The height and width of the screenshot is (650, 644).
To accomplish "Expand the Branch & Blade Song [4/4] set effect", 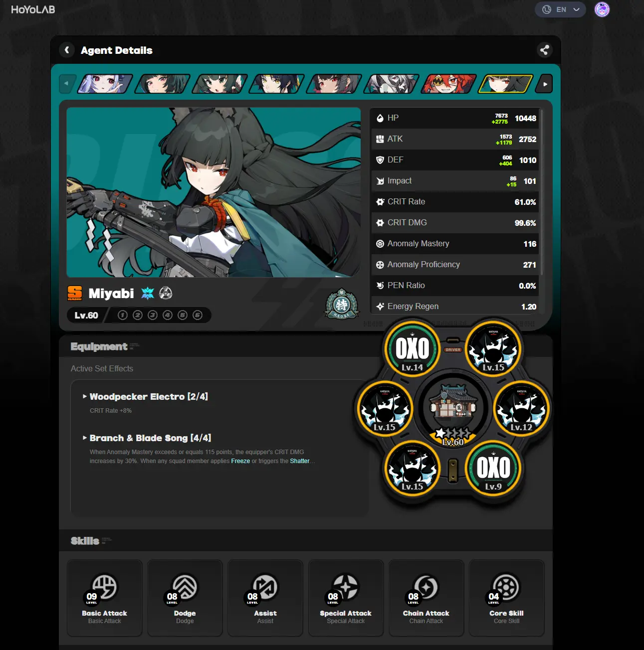I will tap(147, 438).
